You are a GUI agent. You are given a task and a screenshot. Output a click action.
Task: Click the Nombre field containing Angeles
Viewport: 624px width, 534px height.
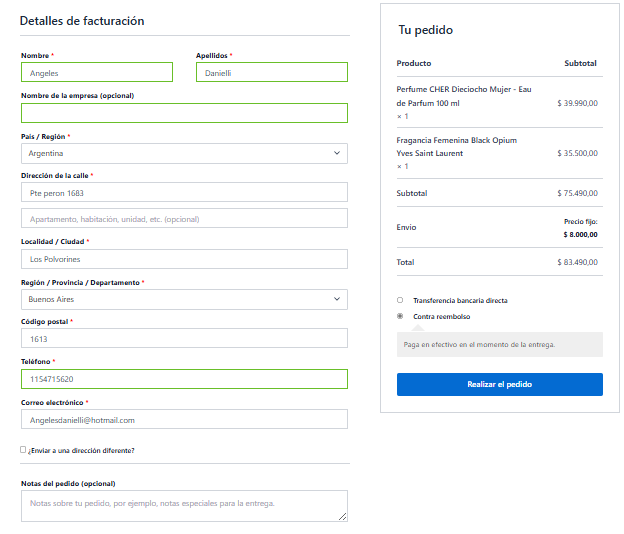pos(96,73)
